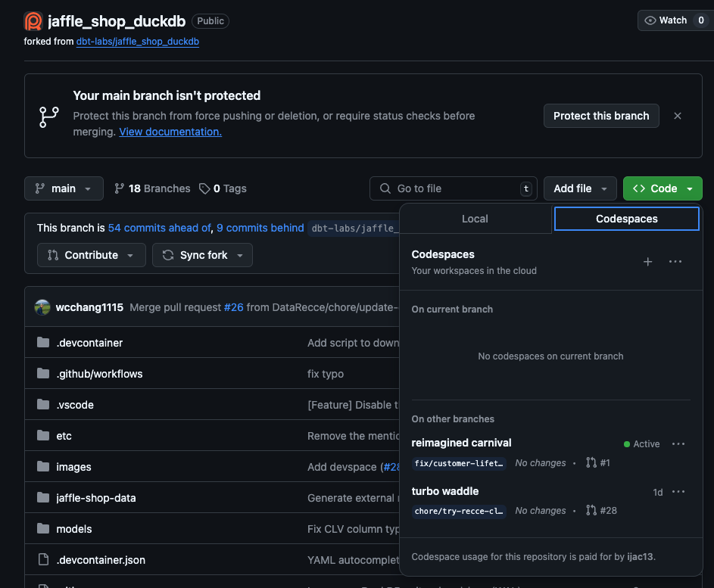Open the reimagined carnival codespace
The image size is (714, 588).
461,443
